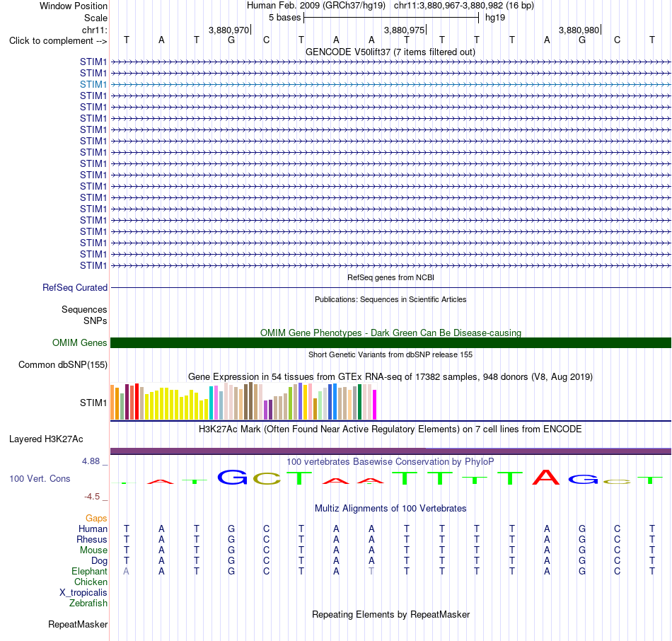Click the '100 Vert. Cons' track label

click(x=40, y=478)
